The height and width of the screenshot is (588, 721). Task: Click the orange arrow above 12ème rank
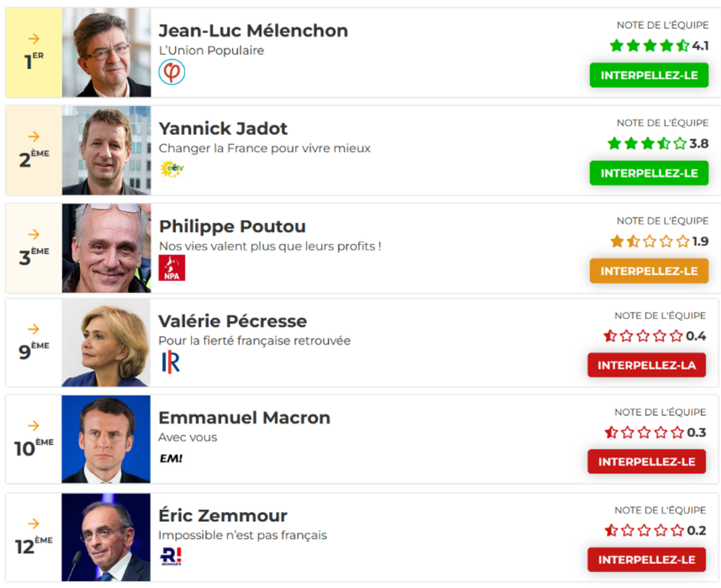[x=33, y=524]
